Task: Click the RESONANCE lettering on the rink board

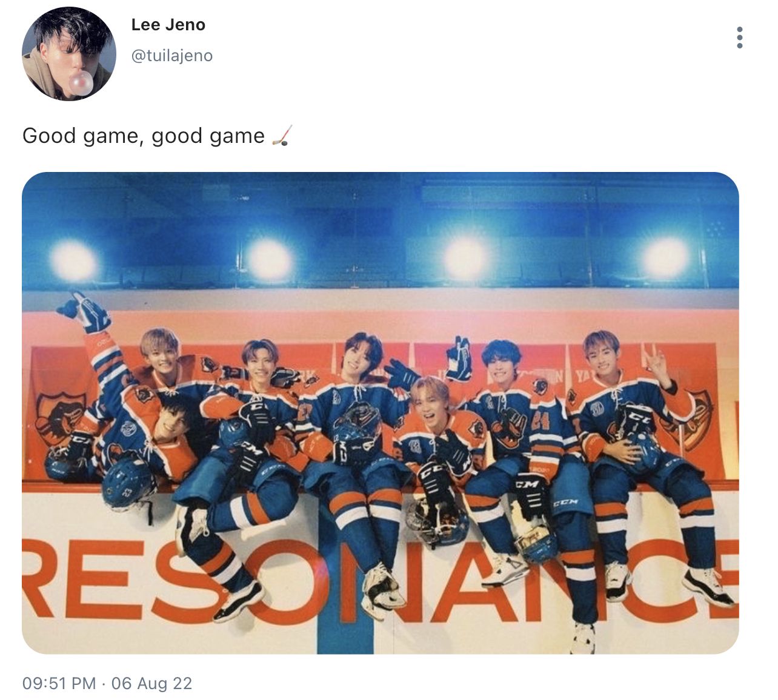Action: click(381, 580)
